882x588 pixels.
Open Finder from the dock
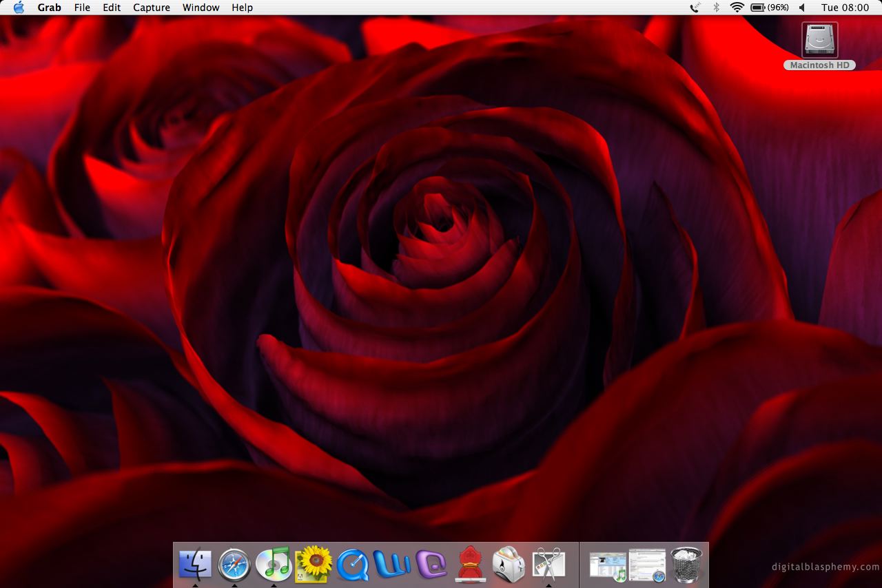[195, 564]
